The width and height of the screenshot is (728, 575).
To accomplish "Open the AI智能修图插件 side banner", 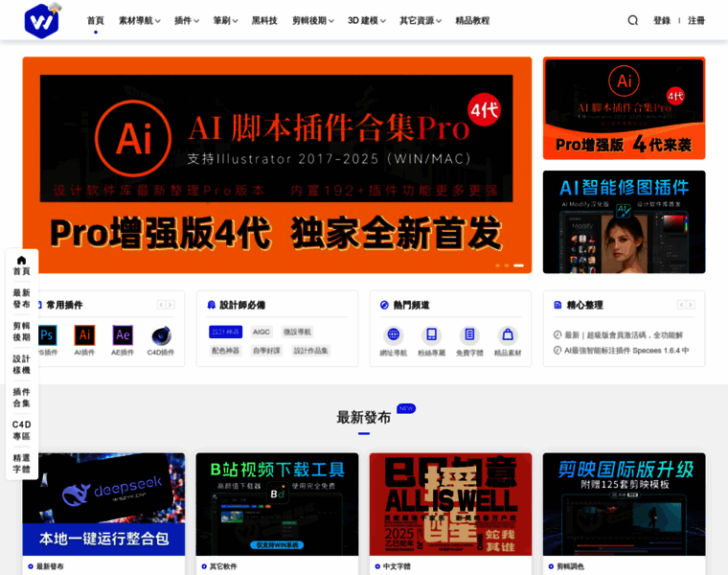I will (624, 222).
